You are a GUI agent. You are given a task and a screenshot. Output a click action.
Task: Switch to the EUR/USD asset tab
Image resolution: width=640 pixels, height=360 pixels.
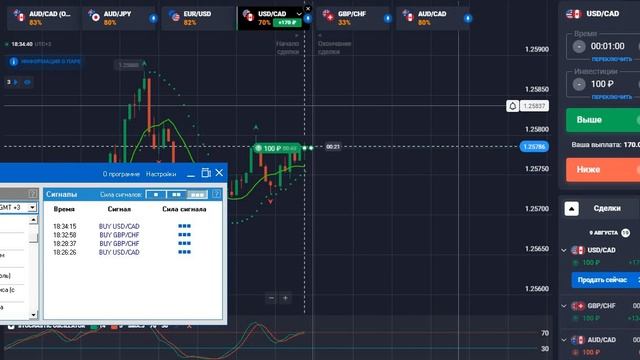point(198,18)
